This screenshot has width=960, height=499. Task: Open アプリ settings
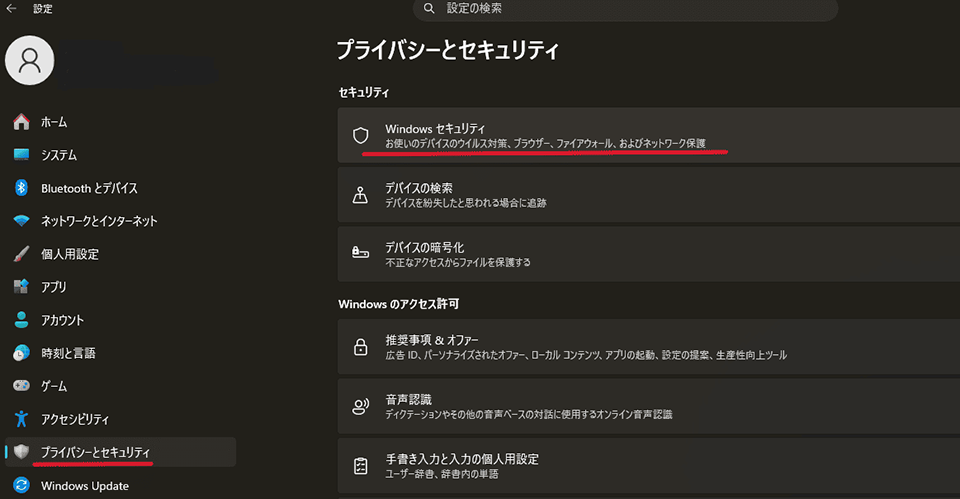pyautogui.click(x=121, y=287)
